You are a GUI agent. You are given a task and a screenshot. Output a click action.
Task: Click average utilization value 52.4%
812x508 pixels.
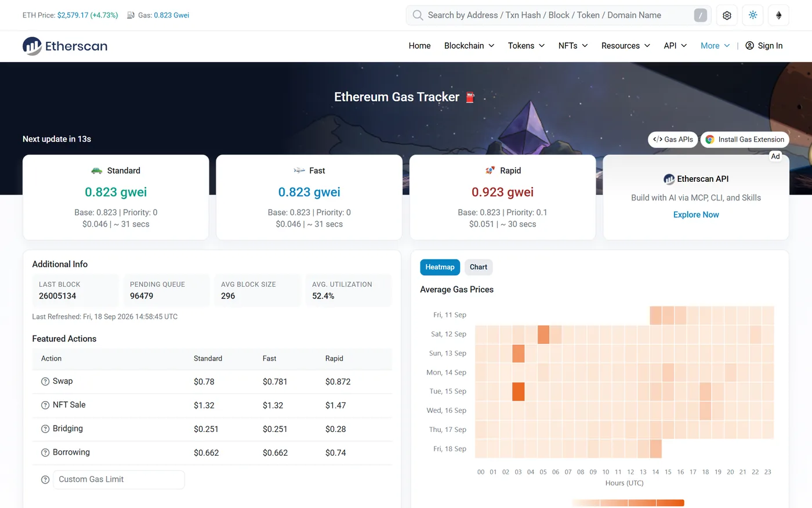click(323, 296)
